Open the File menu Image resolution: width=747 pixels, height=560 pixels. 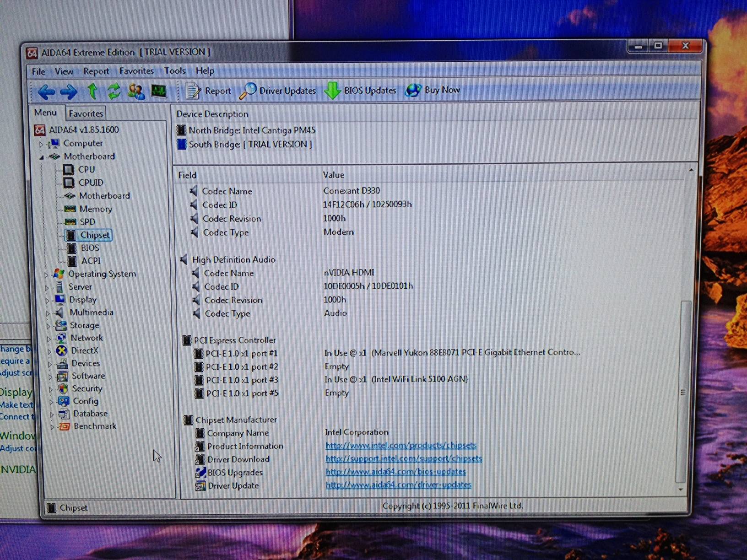(x=38, y=71)
